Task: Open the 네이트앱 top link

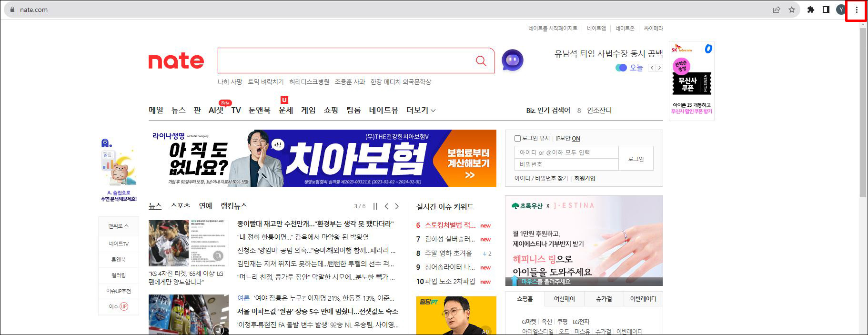Action: tap(596, 29)
